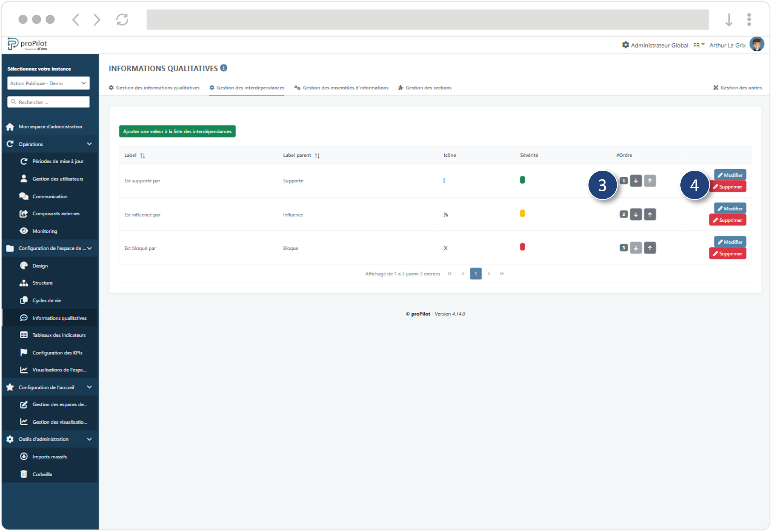Open the FR language dropdown
This screenshot has width=772, height=532.
(x=698, y=45)
